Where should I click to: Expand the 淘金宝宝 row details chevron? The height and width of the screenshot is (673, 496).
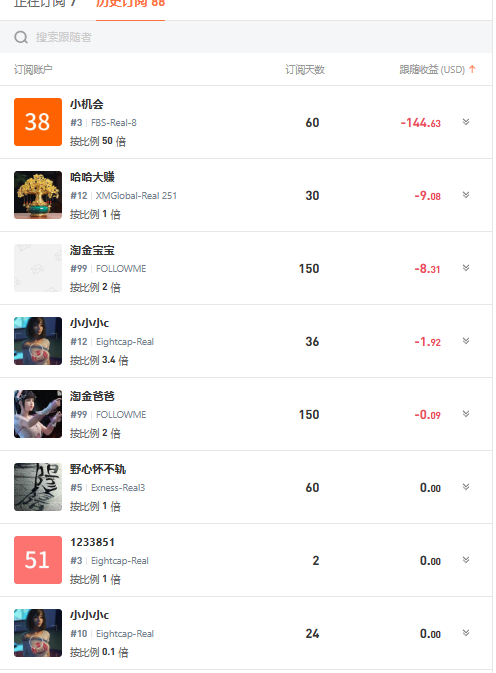[x=466, y=268]
